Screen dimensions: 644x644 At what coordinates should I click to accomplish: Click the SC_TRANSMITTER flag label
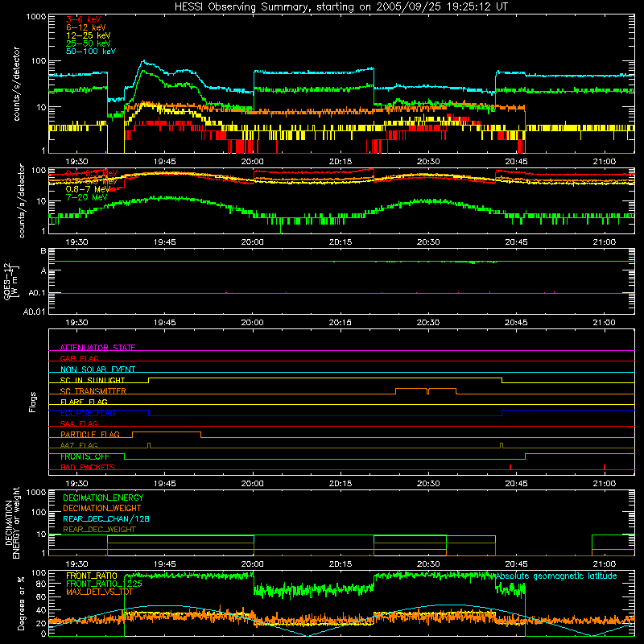pos(93,391)
